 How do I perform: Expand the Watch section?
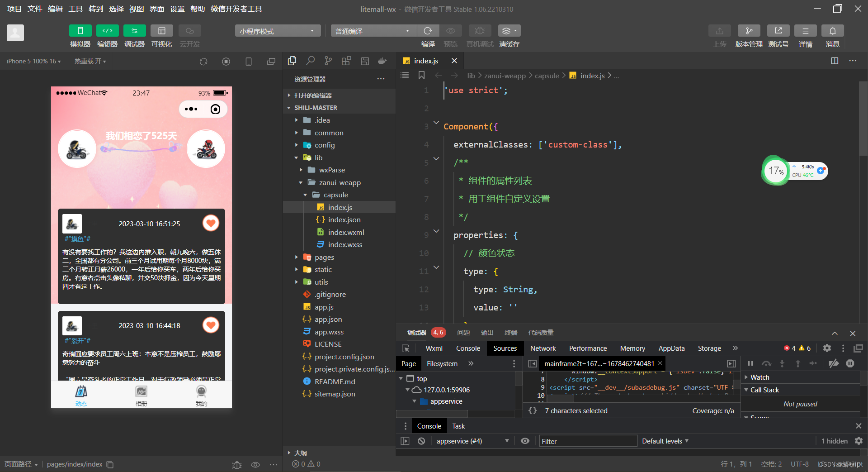point(800,377)
